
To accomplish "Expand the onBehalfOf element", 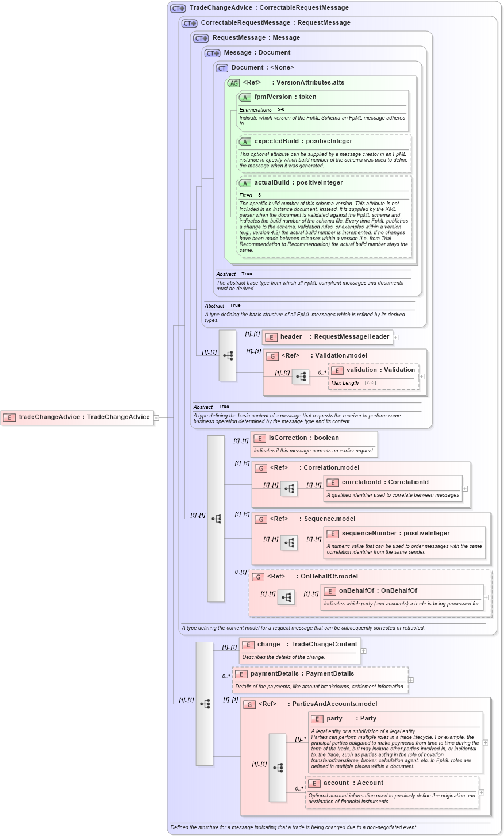I will [486, 597].
